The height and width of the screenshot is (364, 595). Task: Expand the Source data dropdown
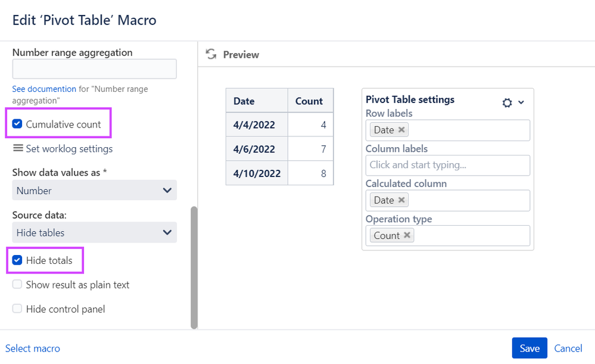point(94,232)
